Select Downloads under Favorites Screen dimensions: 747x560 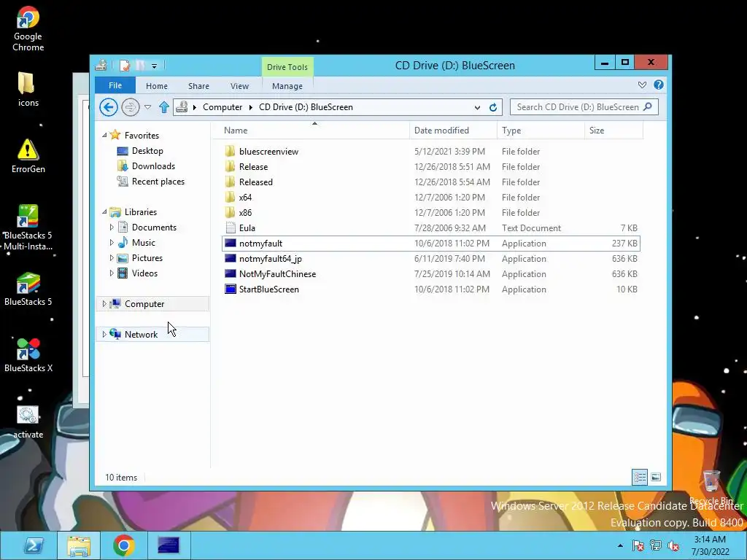(x=153, y=166)
